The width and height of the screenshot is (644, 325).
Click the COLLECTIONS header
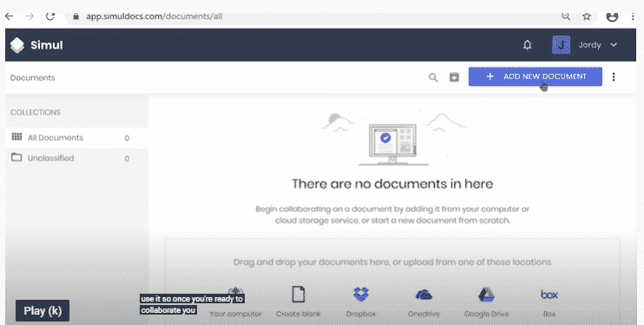(x=36, y=112)
